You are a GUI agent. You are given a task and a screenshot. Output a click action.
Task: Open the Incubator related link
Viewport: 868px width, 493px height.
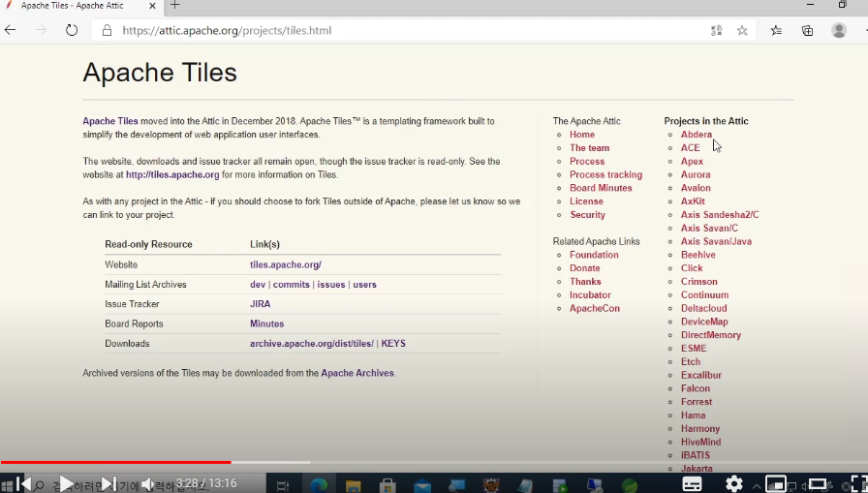point(590,294)
